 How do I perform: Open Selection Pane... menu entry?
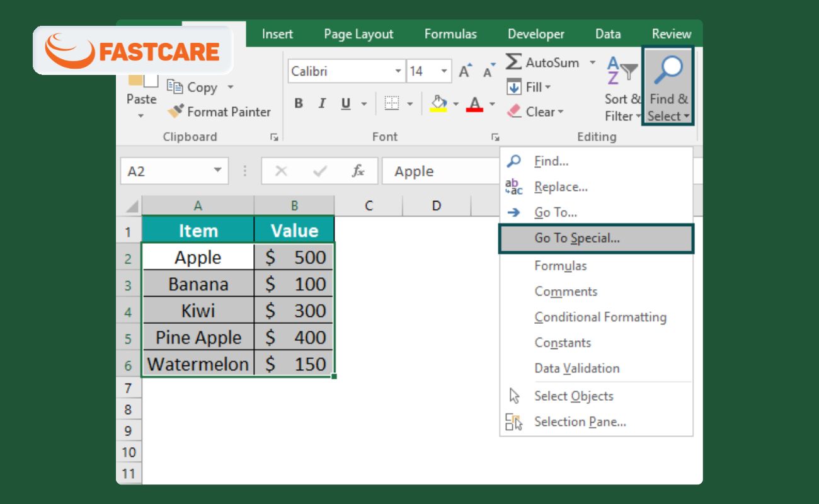point(596,422)
